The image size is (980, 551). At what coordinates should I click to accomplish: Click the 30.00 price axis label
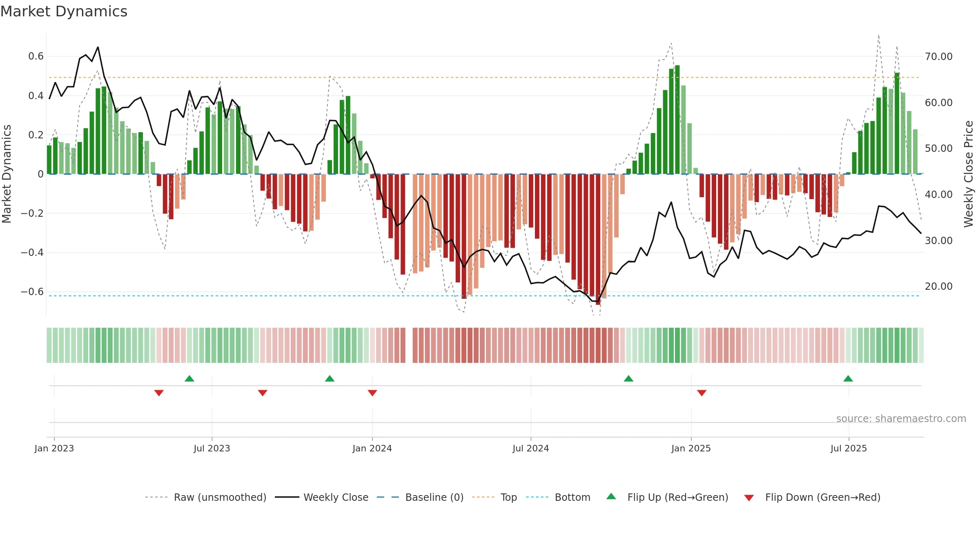point(939,241)
